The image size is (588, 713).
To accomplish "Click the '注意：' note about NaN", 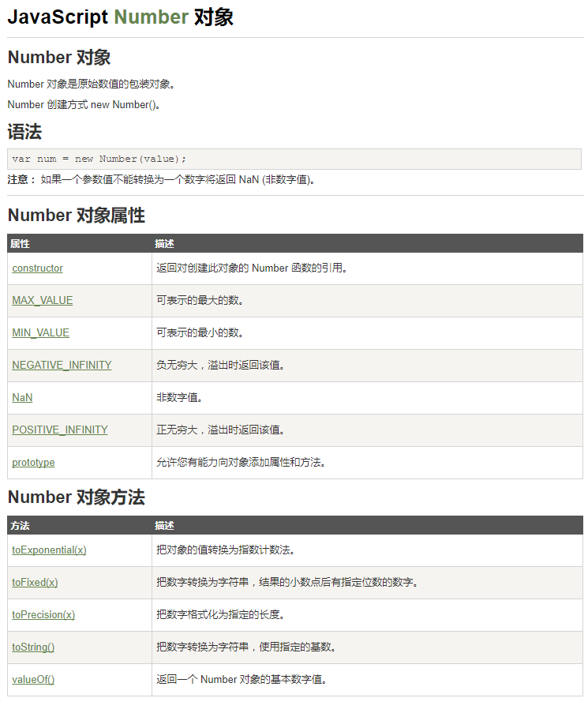I will point(162,179).
